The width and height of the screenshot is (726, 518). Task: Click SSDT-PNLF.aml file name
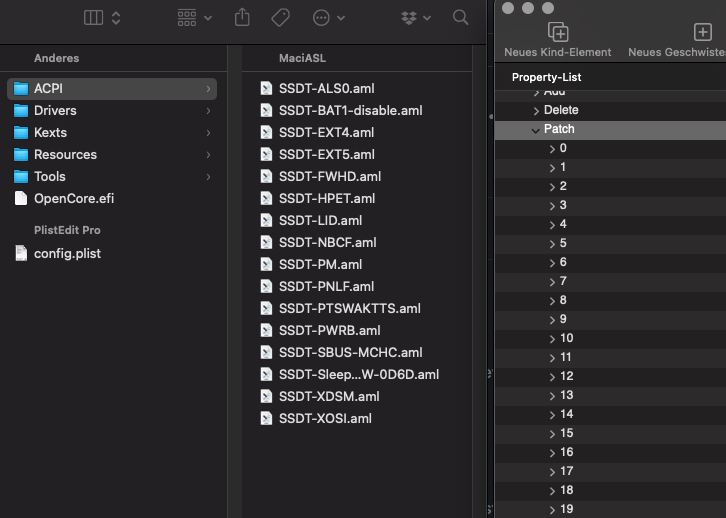326,287
